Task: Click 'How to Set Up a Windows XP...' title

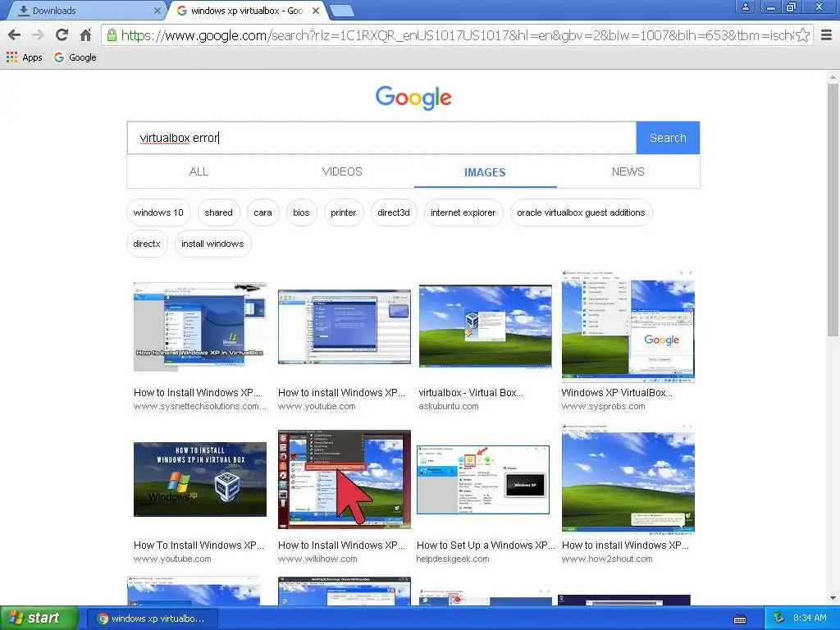Action: [x=486, y=546]
